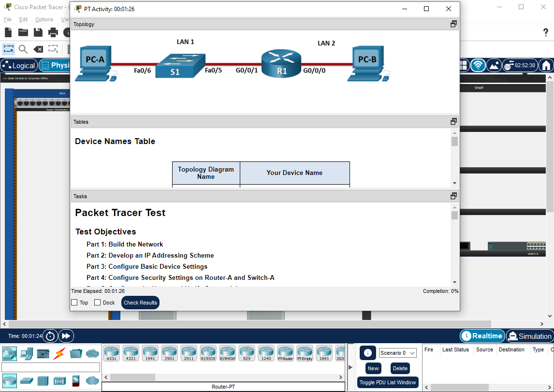Choose Hubs subcategory icon
The height and width of the screenshot is (392, 554).
coord(43,381)
